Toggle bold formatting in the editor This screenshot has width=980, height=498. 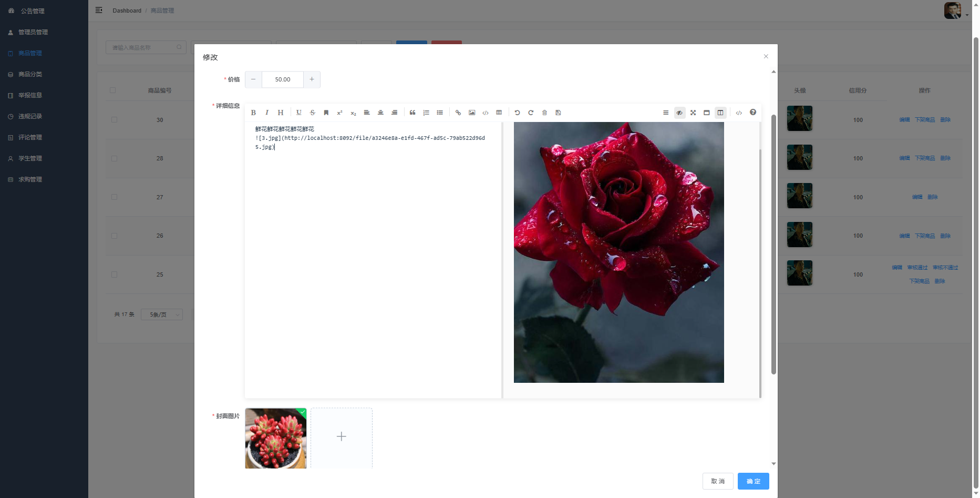tap(253, 113)
